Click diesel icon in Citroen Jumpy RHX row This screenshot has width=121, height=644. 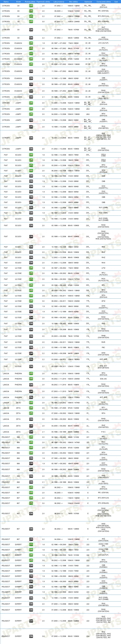pyautogui.click(x=31, y=127)
